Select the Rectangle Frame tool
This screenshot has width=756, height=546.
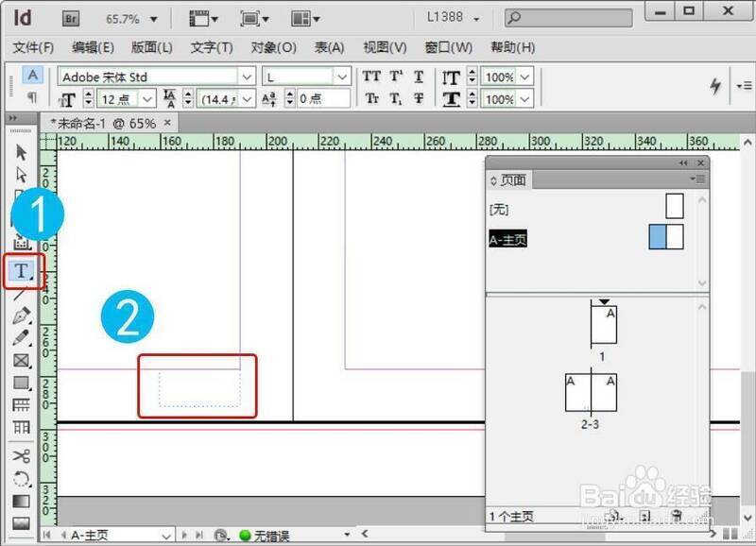tap(22, 360)
